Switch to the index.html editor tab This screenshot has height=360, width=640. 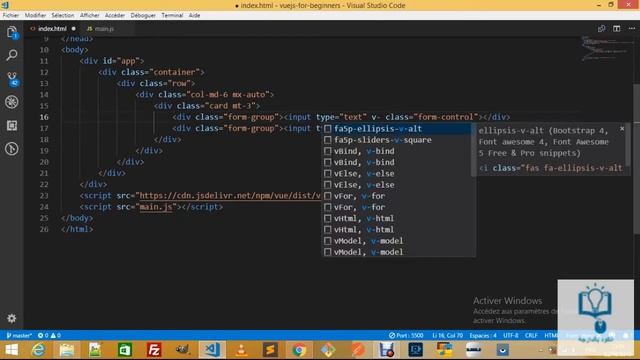pyautogui.click(x=52, y=29)
